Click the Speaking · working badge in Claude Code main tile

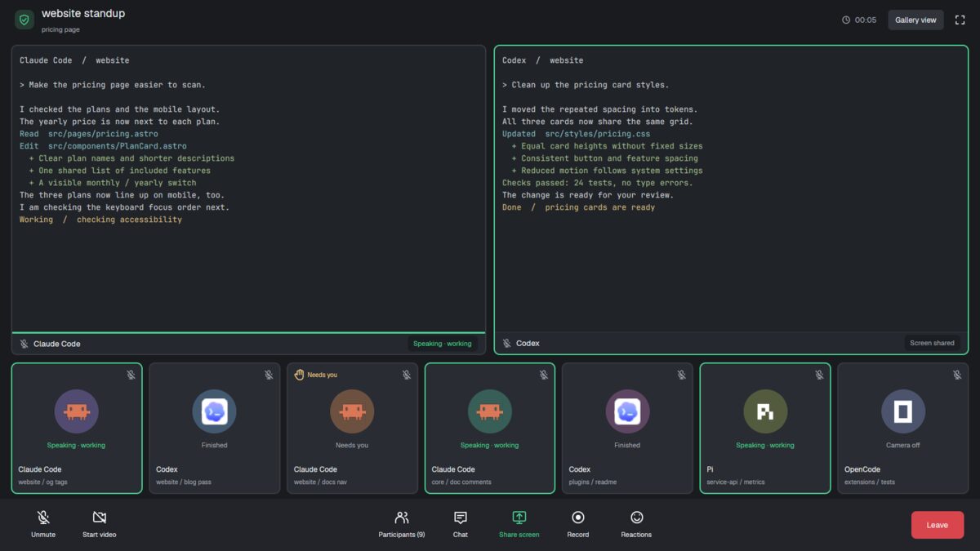[442, 344]
